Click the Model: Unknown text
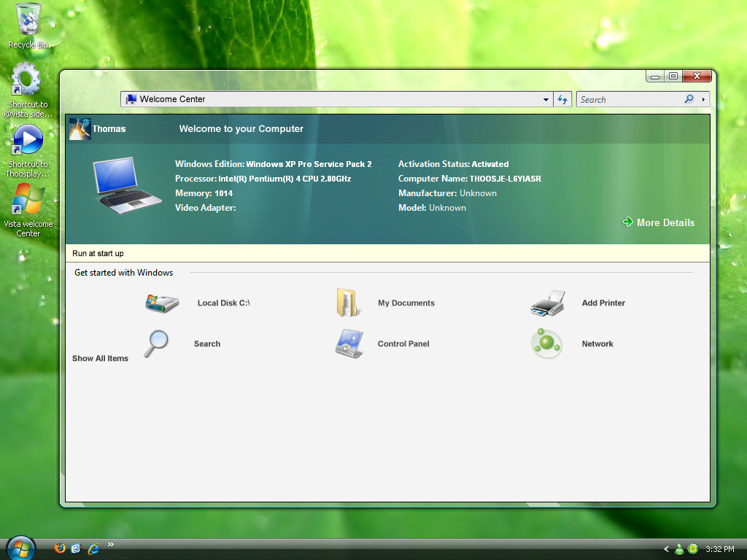Image resolution: width=747 pixels, height=560 pixels. click(x=432, y=208)
